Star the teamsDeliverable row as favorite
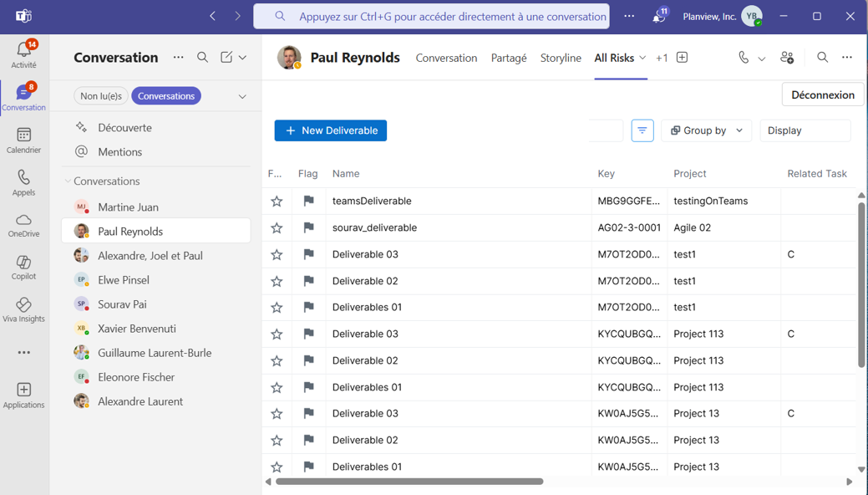Image resolution: width=868 pixels, height=495 pixels. (x=277, y=202)
